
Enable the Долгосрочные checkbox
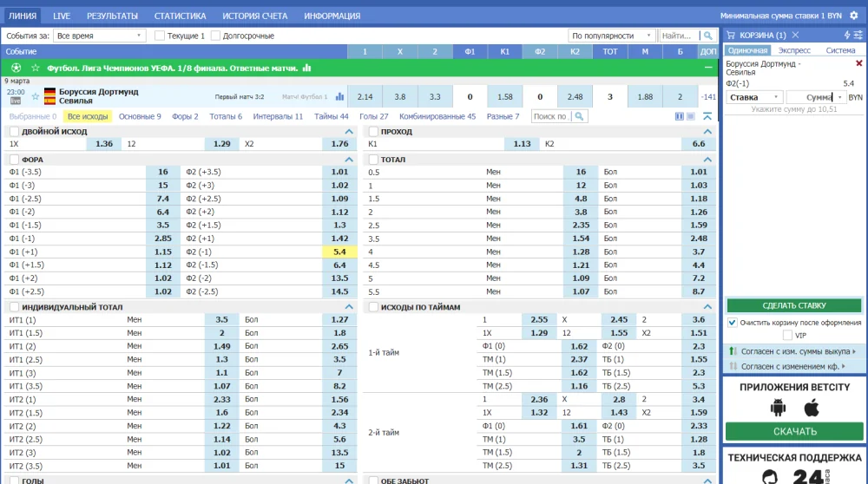pyautogui.click(x=216, y=36)
